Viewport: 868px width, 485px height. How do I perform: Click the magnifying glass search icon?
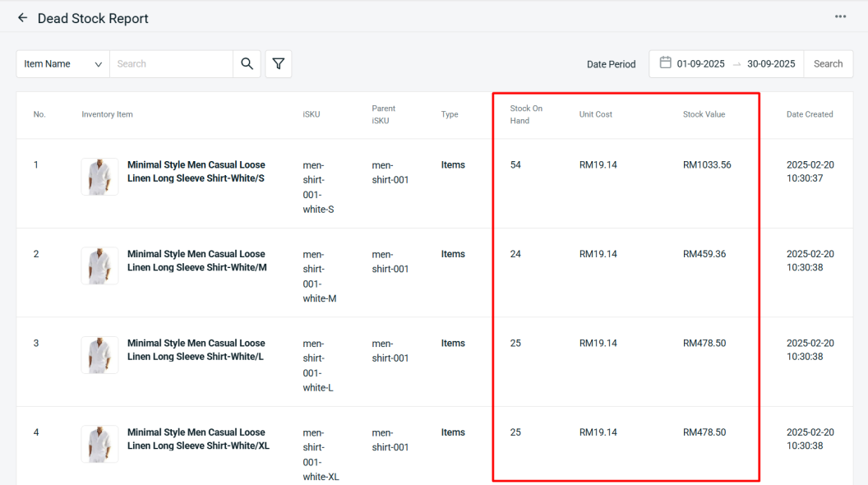click(247, 64)
